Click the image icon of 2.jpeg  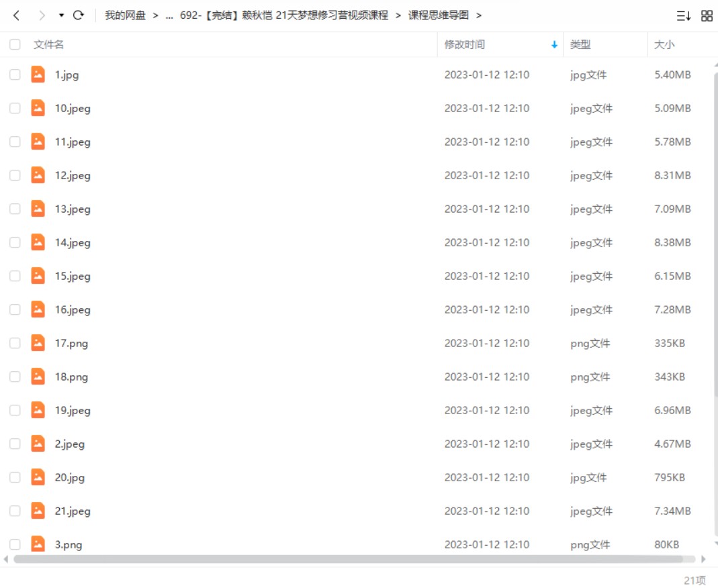pos(38,444)
